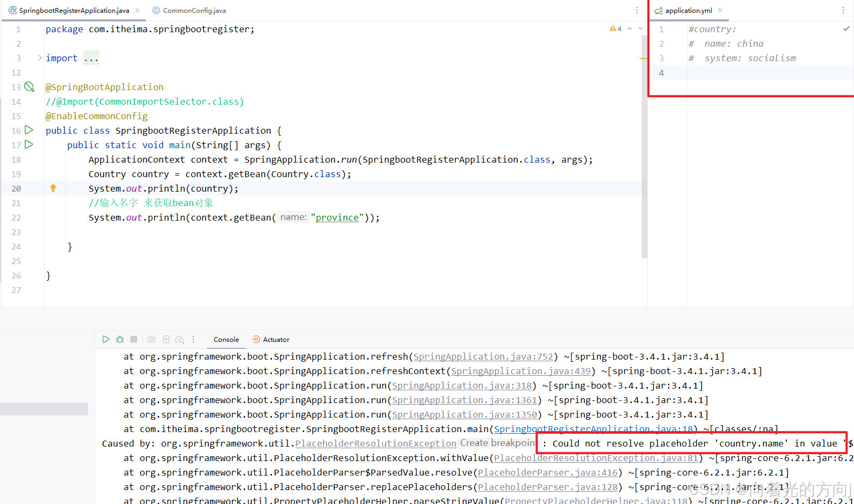Click the warning count indicator showing 4
Viewport: 854px width, 504px height.
616,28
